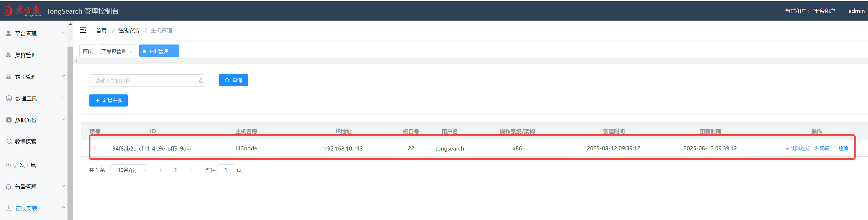Viewport: 868px width, 220px height.
Task: Click the 更新时间 column header
Action: tap(710, 131)
